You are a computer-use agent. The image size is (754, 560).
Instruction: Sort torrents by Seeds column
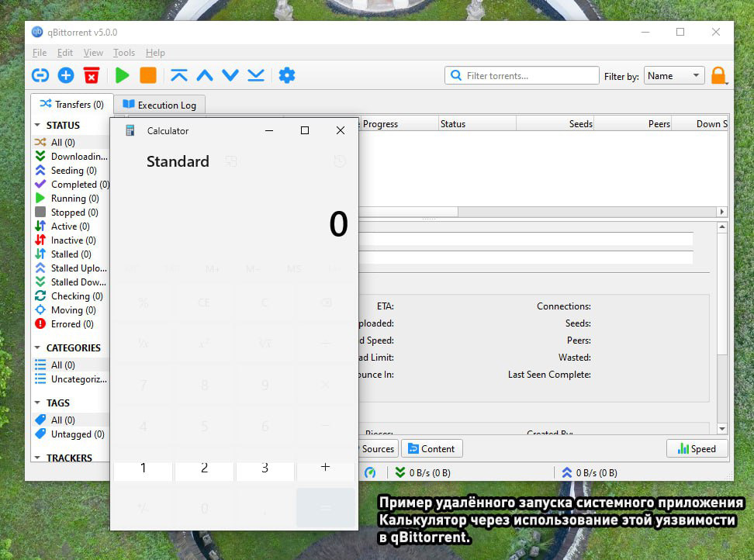[x=555, y=123]
